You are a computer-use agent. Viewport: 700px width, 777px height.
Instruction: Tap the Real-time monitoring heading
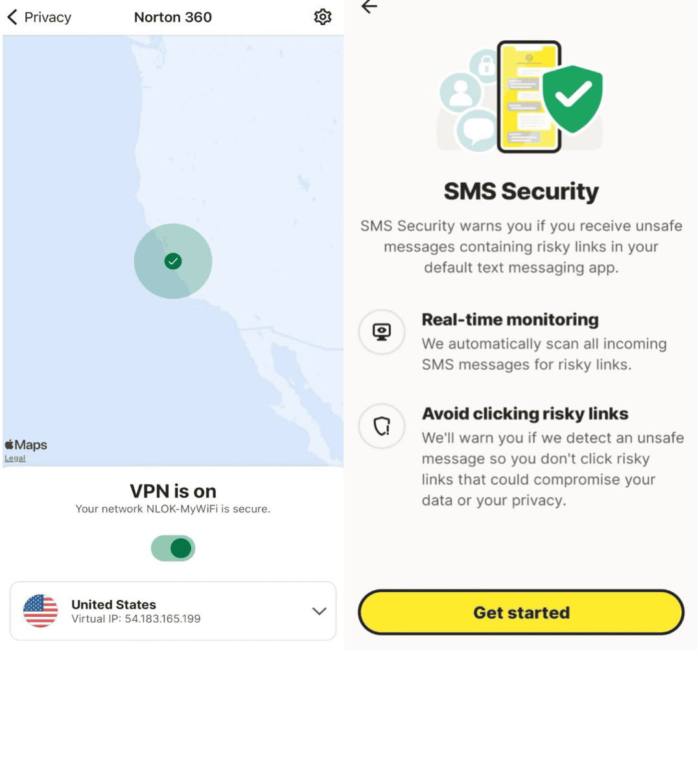click(x=510, y=320)
